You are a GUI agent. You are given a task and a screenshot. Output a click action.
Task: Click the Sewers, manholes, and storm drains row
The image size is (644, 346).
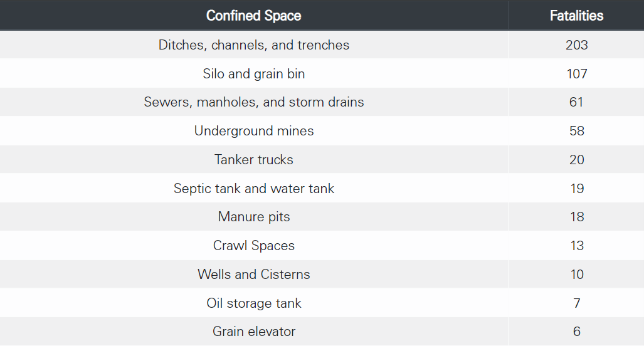pyautogui.click(x=322, y=102)
